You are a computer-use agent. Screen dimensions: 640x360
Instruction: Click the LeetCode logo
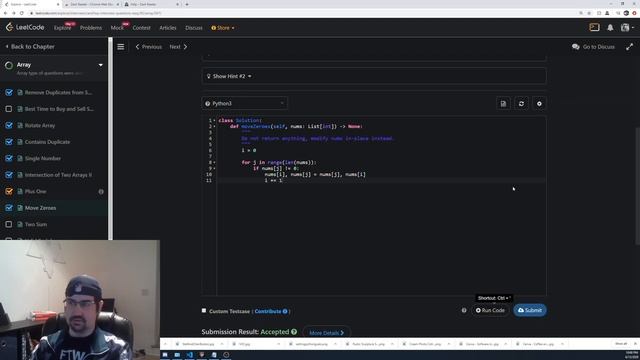click(x=25, y=27)
